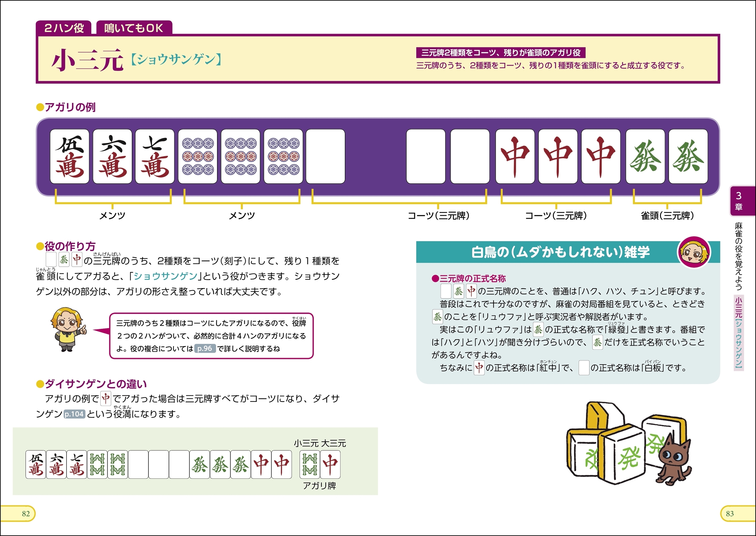Viewport: 756px width, 536px height.
Task: Open the p.96 page reference
Action: tap(205, 349)
